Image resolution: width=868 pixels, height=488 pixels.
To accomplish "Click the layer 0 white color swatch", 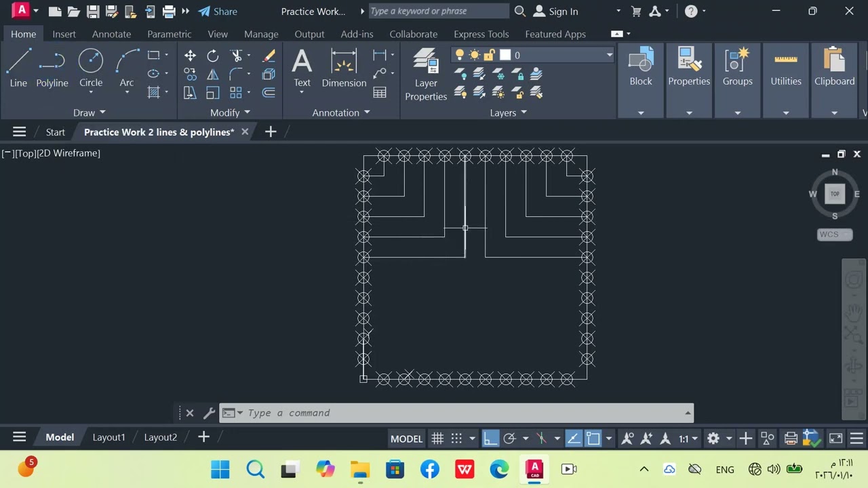I will 505,55.
